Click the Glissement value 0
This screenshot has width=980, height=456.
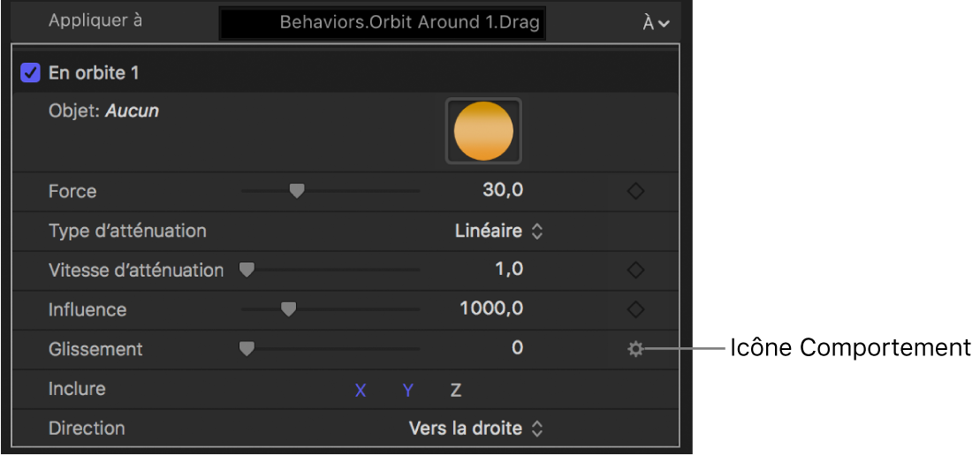[518, 348]
